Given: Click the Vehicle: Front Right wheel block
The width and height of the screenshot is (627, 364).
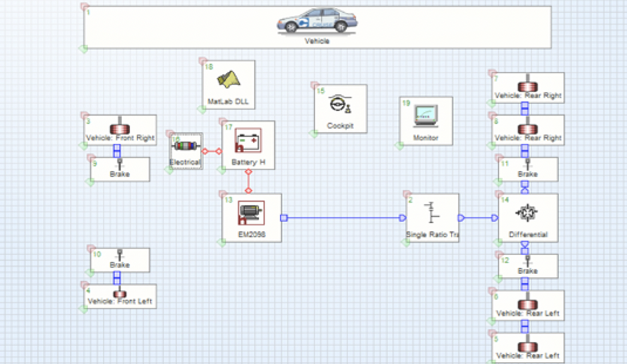Looking at the screenshot, I should point(120,130).
